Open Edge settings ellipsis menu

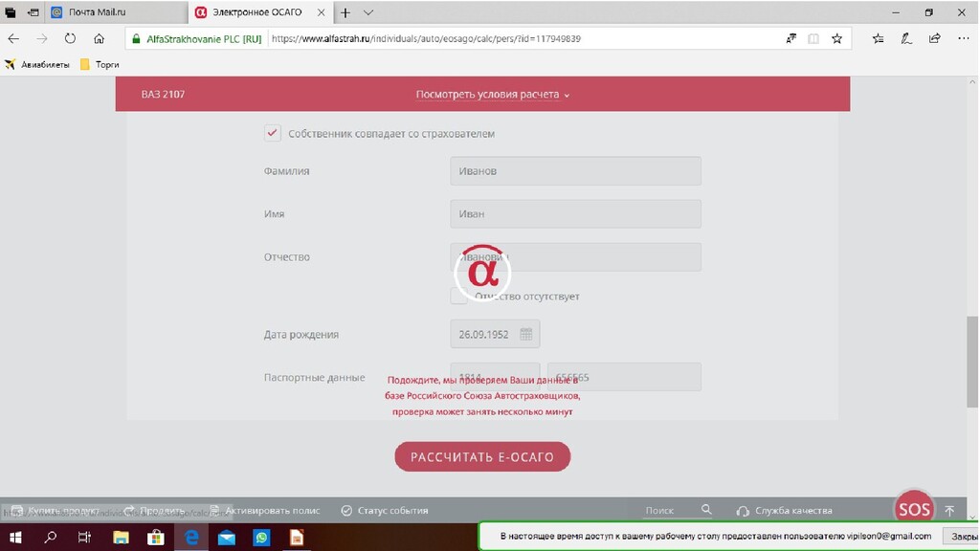(963, 38)
